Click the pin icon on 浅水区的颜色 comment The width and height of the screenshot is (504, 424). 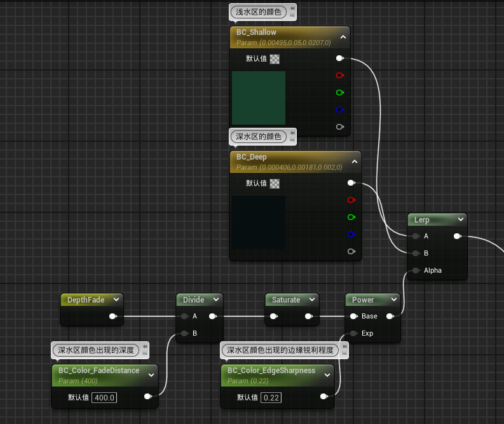[x=292, y=10]
